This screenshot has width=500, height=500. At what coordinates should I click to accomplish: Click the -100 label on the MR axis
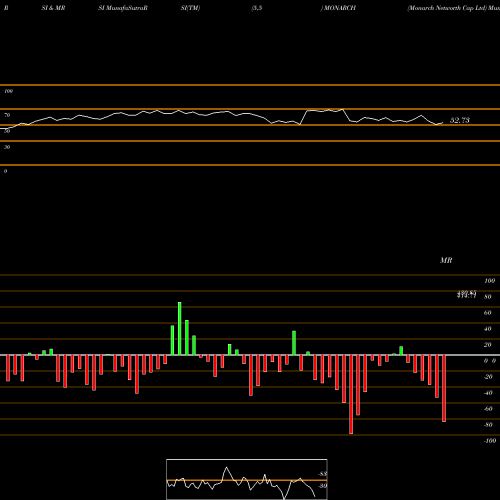coord(490,441)
